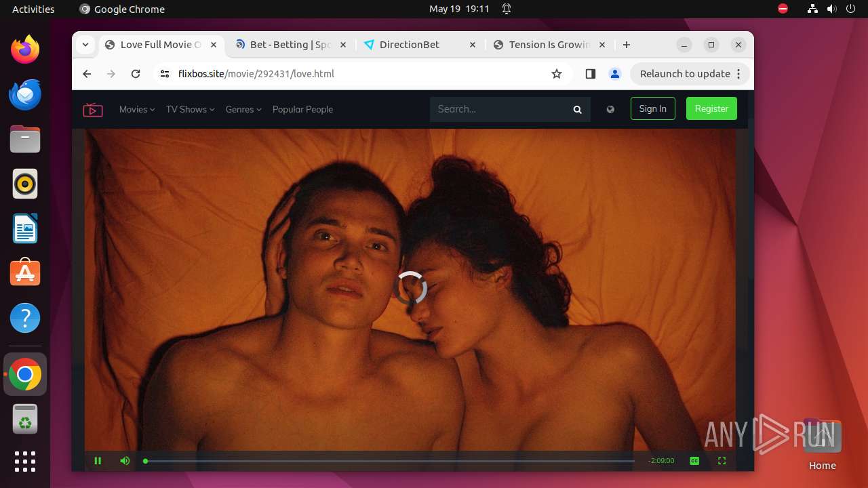Open Google Chrome app menu in top bar
The width and height of the screenshot is (868, 488).
(122, 9)
